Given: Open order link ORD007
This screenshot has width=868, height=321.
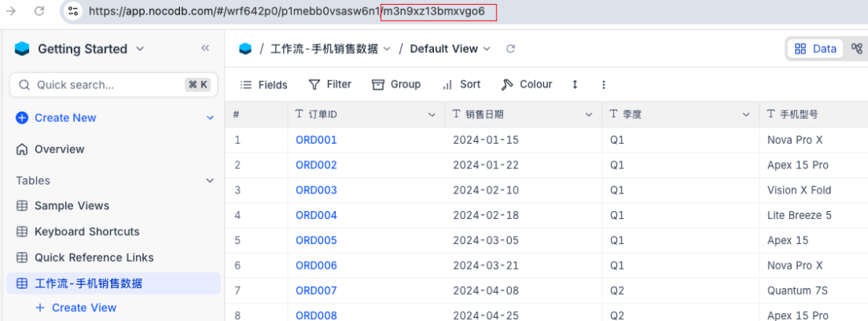Looking at the screenshot, I should pyautogui.click(x=316, y=290).
